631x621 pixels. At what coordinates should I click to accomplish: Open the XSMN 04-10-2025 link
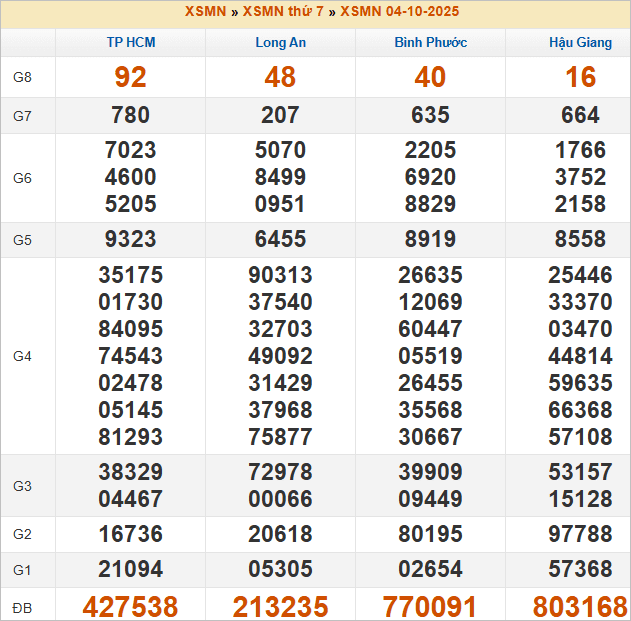pyautogui.click(x=400, y=12)
